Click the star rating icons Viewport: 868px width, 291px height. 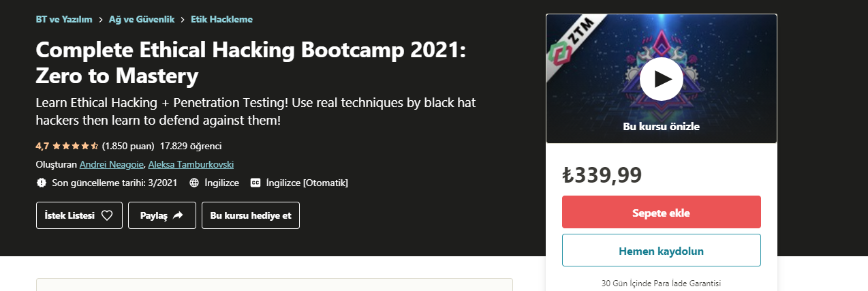[x=75, y=146]
